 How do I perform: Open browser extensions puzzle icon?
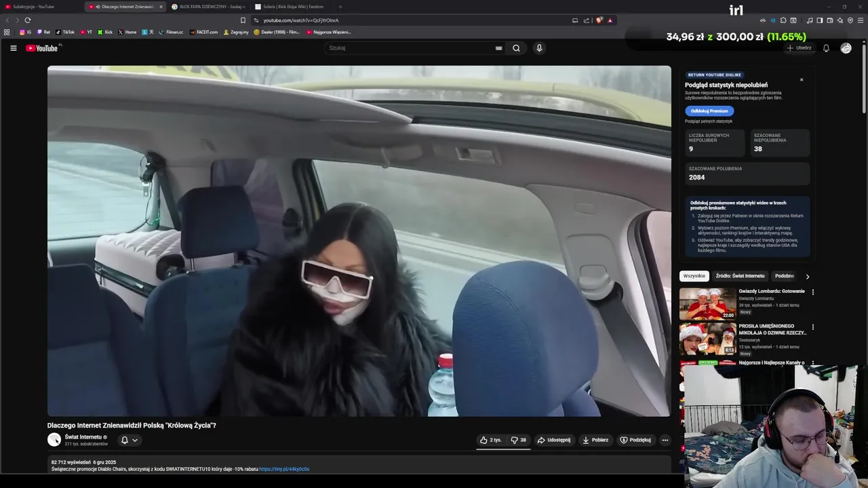pos(783,20)
